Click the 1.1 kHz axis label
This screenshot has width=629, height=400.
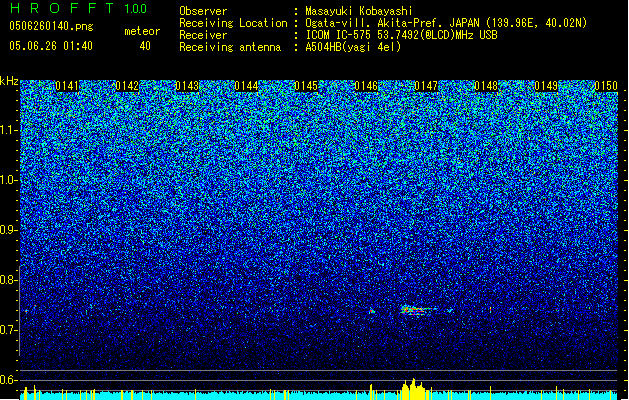pos(8,130)
